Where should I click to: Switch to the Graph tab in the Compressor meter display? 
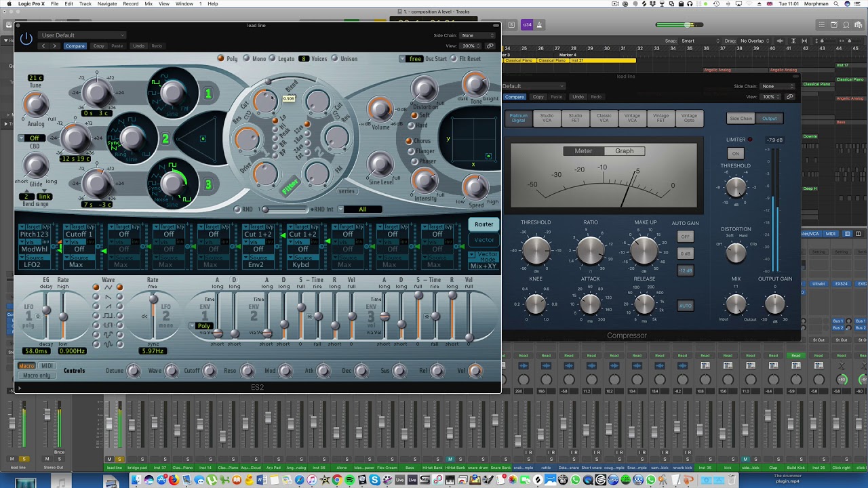pyautogui.click(x=624, y=150)
